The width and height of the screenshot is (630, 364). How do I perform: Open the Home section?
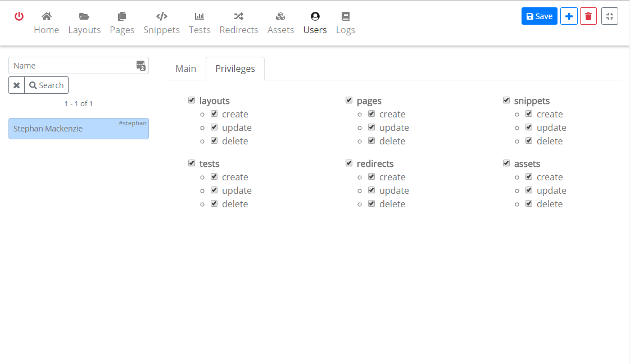pos(46,23)
